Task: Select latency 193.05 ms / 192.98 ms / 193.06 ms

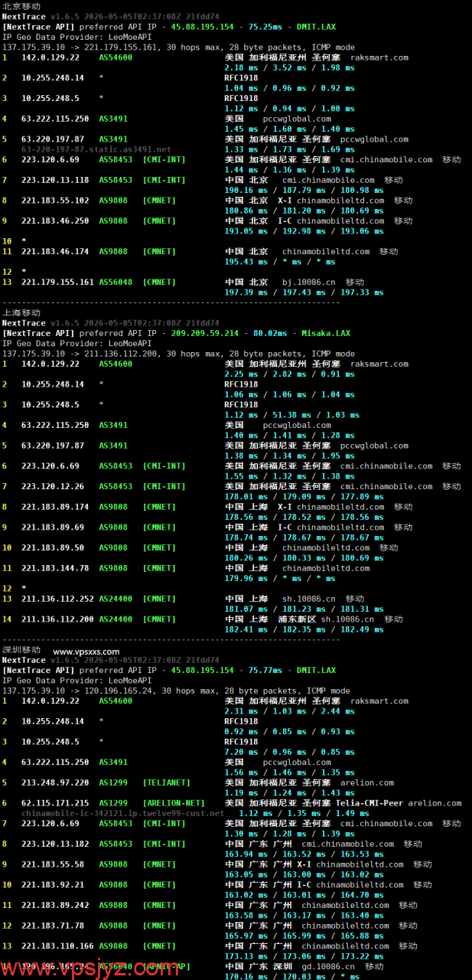Action: point(304,231)
